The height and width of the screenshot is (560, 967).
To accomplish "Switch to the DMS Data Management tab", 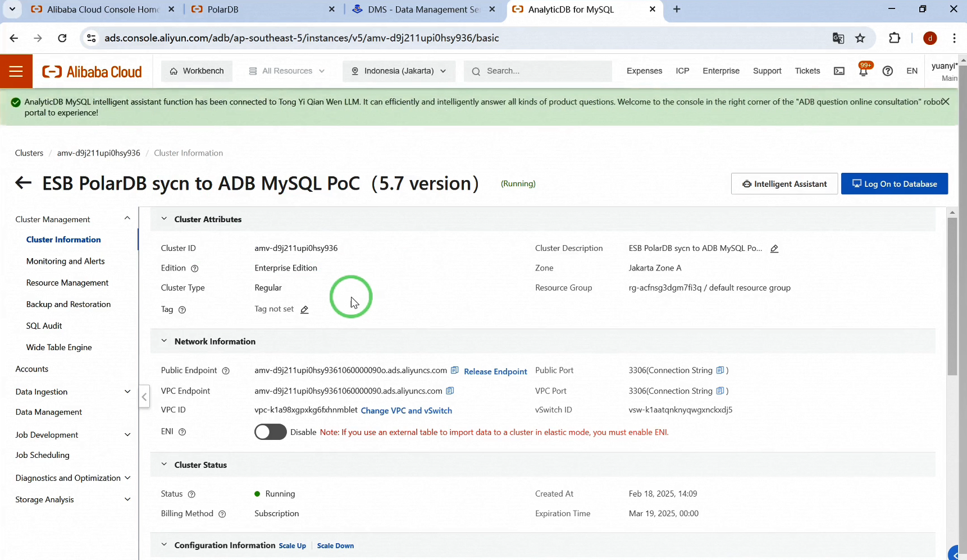I will pos(423,10).
